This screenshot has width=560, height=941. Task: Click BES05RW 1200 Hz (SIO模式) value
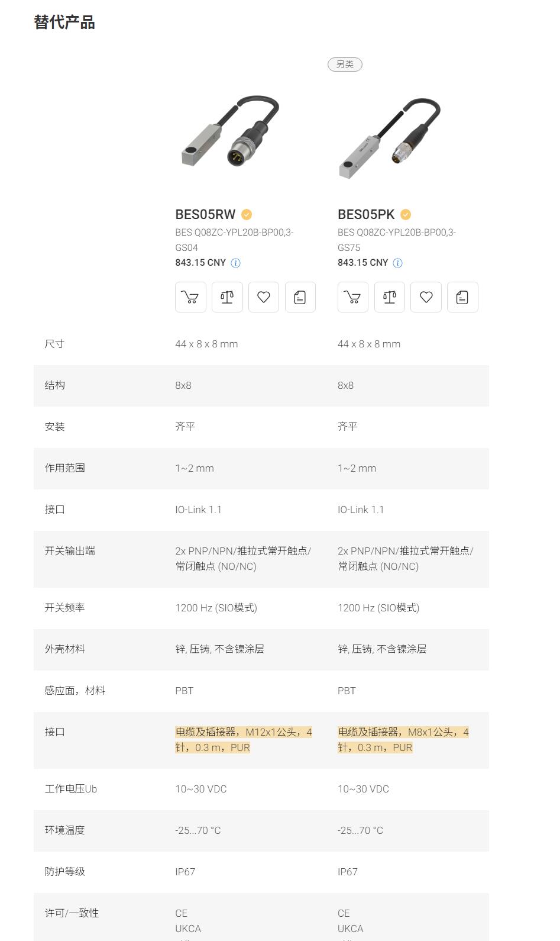click(x=216, y=608)
